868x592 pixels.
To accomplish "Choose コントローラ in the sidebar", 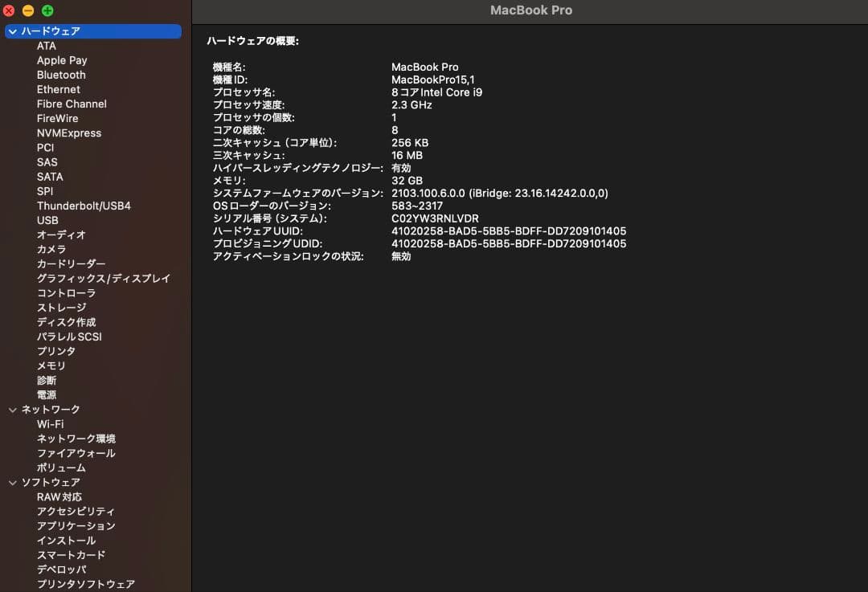I will [x=67, y=293].
